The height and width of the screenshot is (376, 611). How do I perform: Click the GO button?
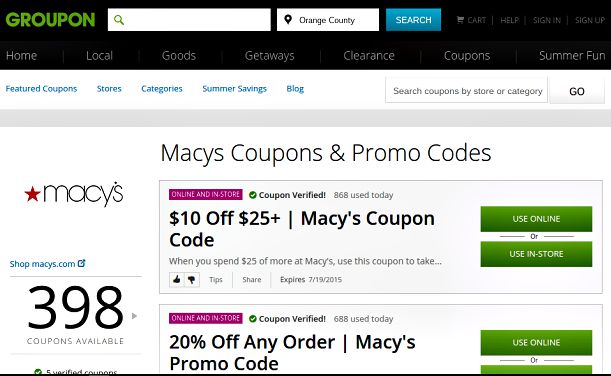click(x=577, y=91)
